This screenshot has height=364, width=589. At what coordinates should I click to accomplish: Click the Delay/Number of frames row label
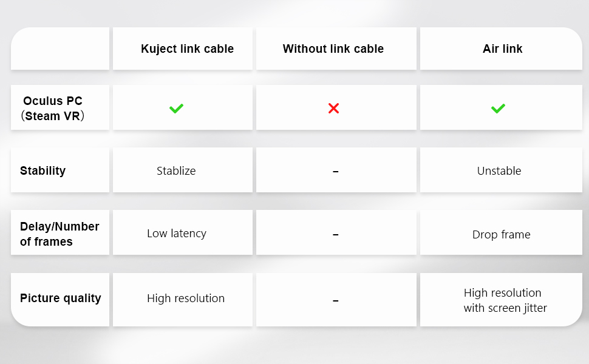pos(59,234)
